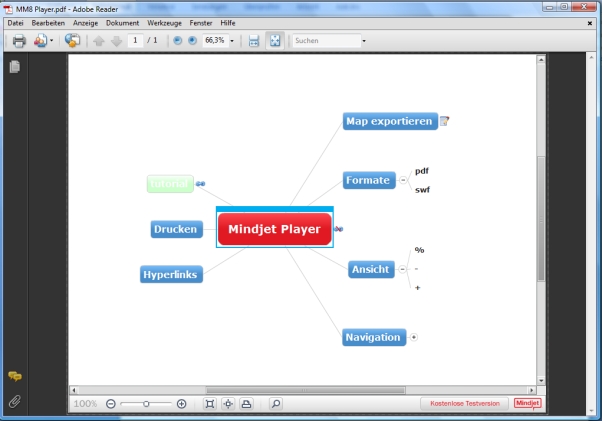
Task: Go to next page arrow
Action: click(x=116, y=41)
